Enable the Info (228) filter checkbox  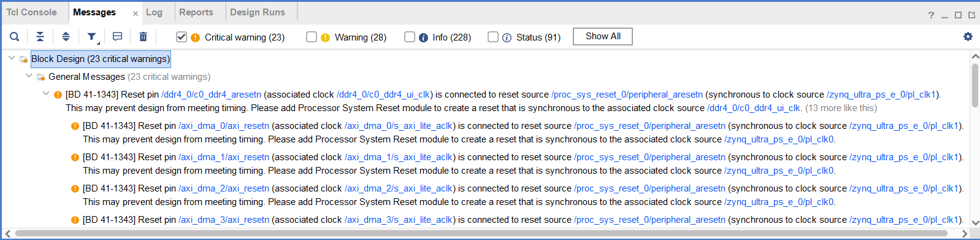pos(410,37)
